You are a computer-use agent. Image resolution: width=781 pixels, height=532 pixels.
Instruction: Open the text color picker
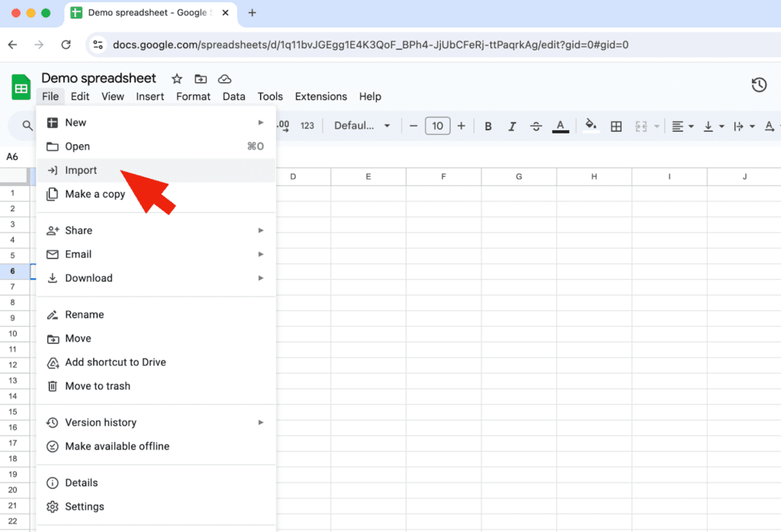pyautogui.click(x=561, y=126)
